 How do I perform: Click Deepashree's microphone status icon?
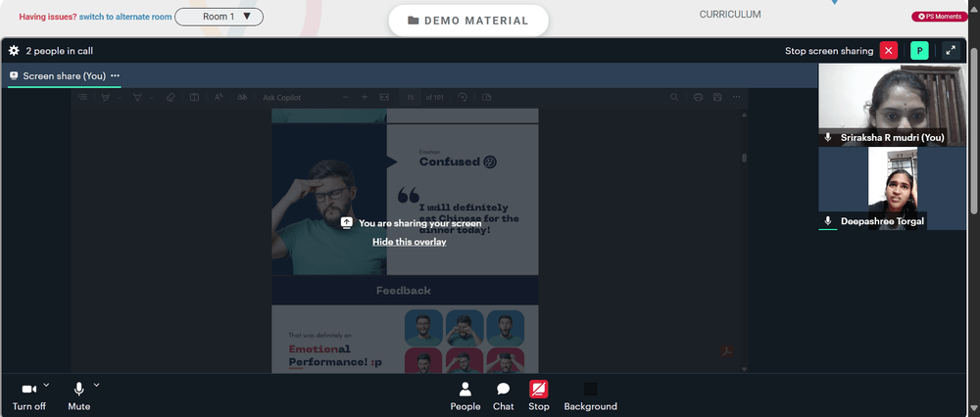pyautogui.click(x=828, y=221)
